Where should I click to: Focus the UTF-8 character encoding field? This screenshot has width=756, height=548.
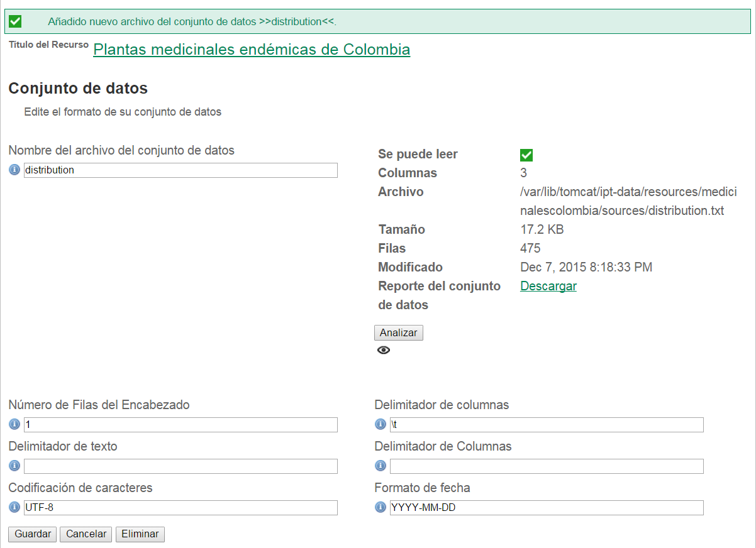click(181, 508)
